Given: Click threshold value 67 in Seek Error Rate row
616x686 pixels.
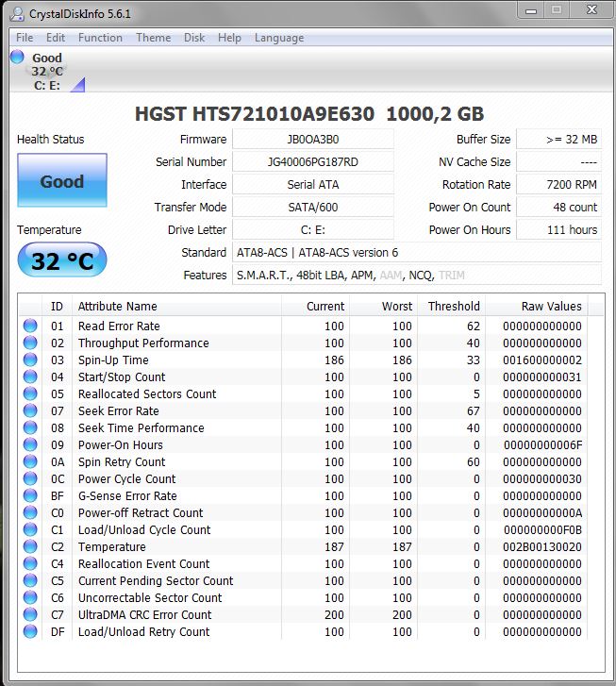Looking at the screenshot, I should click(473, 410).
